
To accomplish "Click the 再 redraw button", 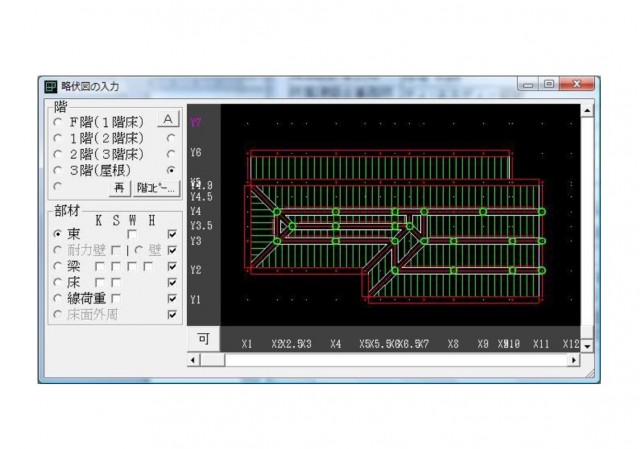I will click(x=118, y=187).
